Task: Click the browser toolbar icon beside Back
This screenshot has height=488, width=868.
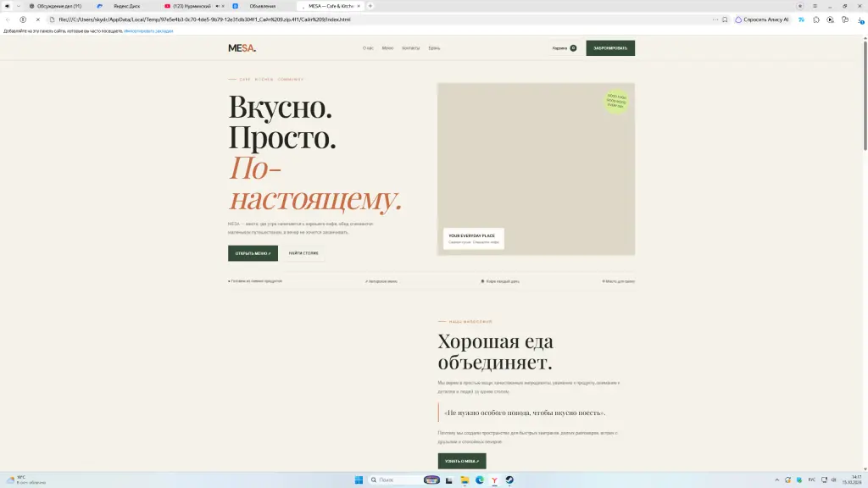Action: point(23,19)
